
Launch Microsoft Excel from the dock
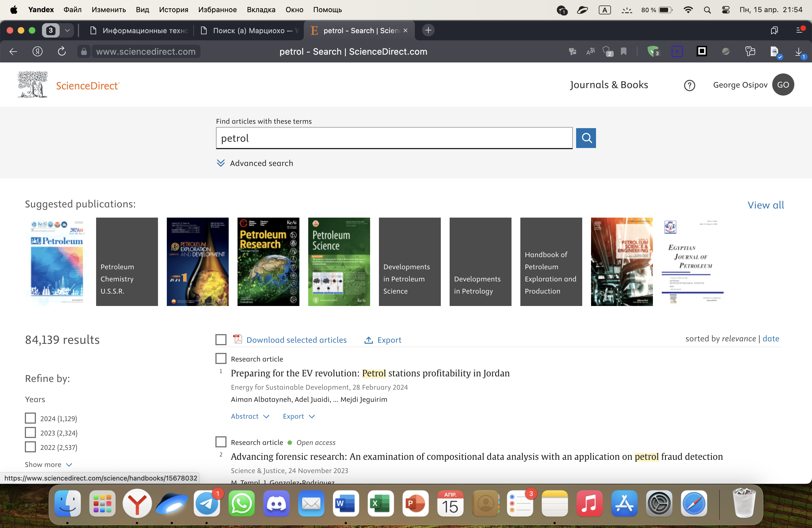[x=380, y=503]
